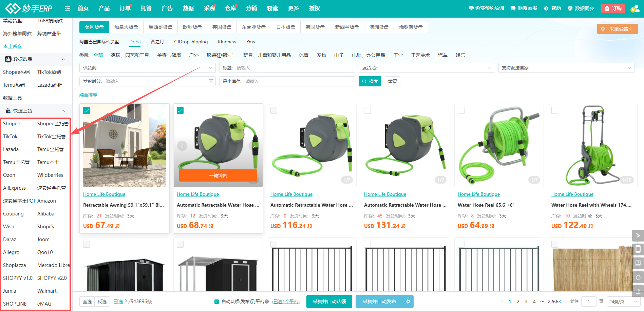Screen dimensions: 644x312
Task: Open the 已选1个平台 link
Action: [x=286, y=301]
